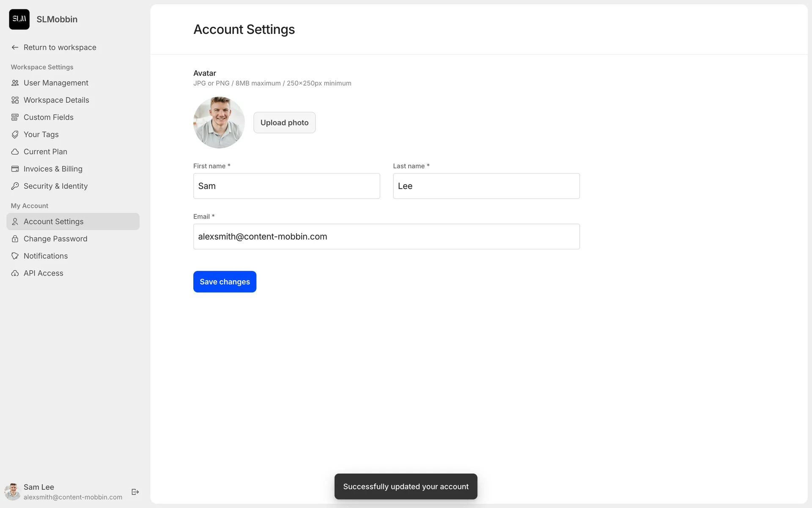Click into the Last name field
812x508 pixels.
pyautogui.click(x=486, y=186)
